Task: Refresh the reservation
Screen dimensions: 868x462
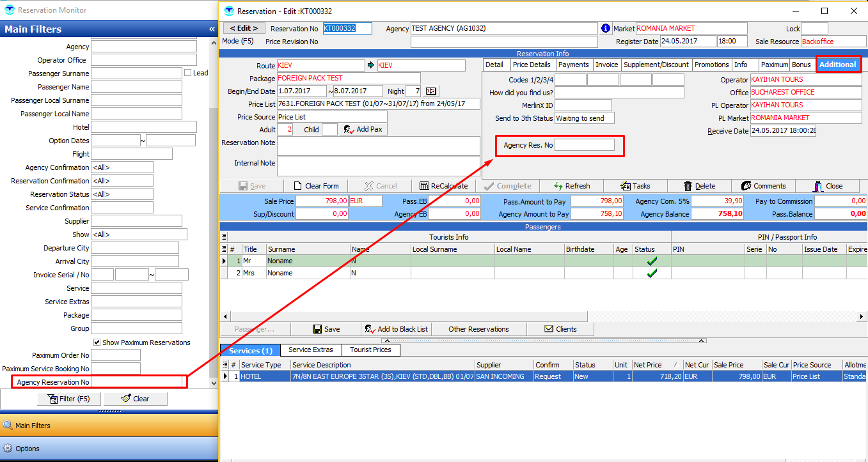Action: (571, 186)
